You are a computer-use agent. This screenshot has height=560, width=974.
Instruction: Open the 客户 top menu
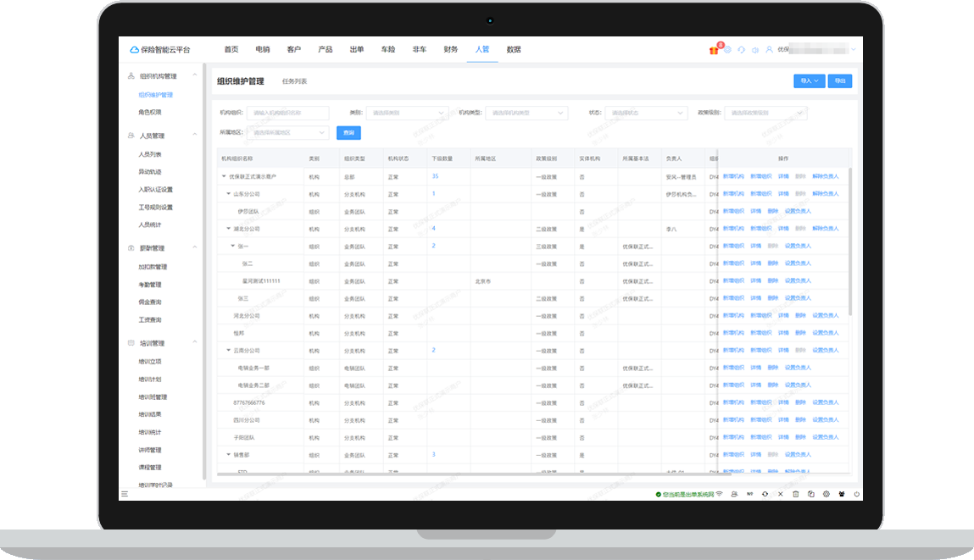point(294,50)
